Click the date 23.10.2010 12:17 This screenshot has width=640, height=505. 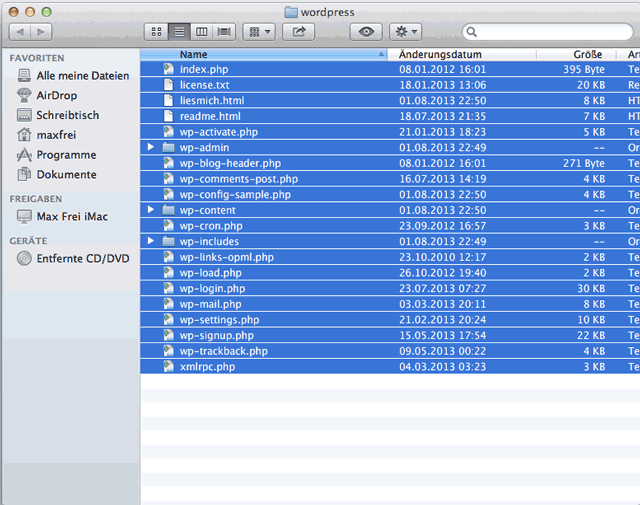click(442, 257)
